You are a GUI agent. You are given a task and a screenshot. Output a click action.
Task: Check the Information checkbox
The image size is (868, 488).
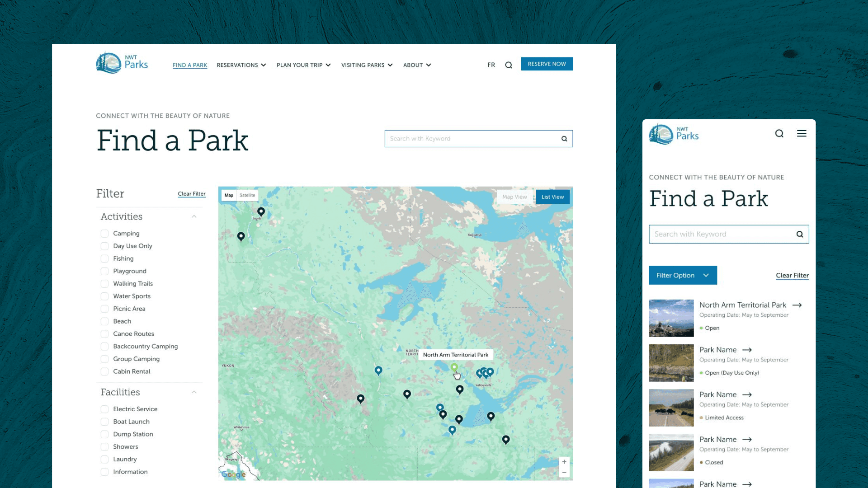coord(104,472)
